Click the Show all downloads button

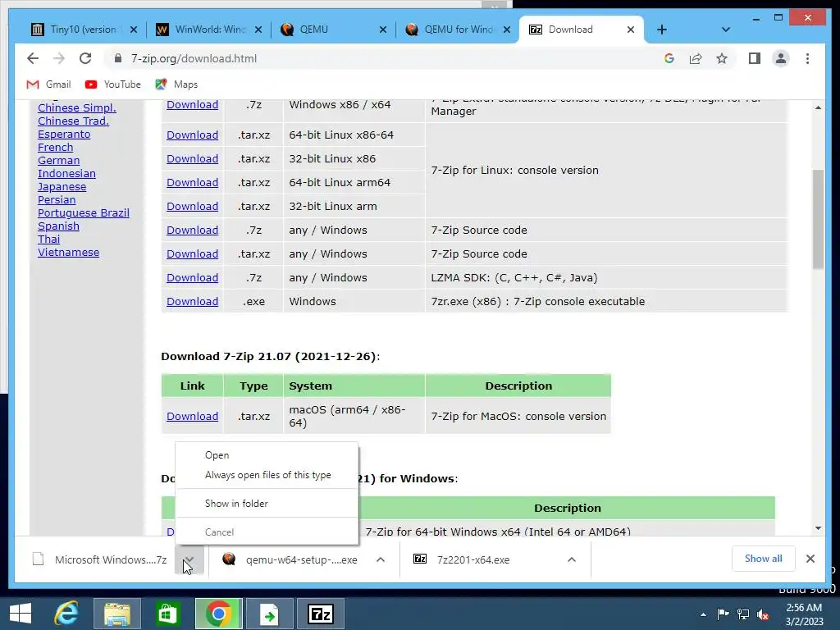[x=764, y=559]
